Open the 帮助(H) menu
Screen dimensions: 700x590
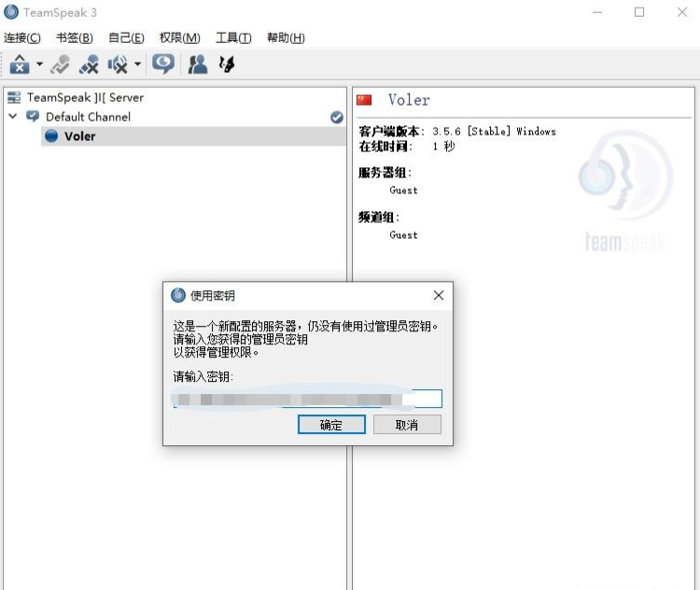point(286,38)
